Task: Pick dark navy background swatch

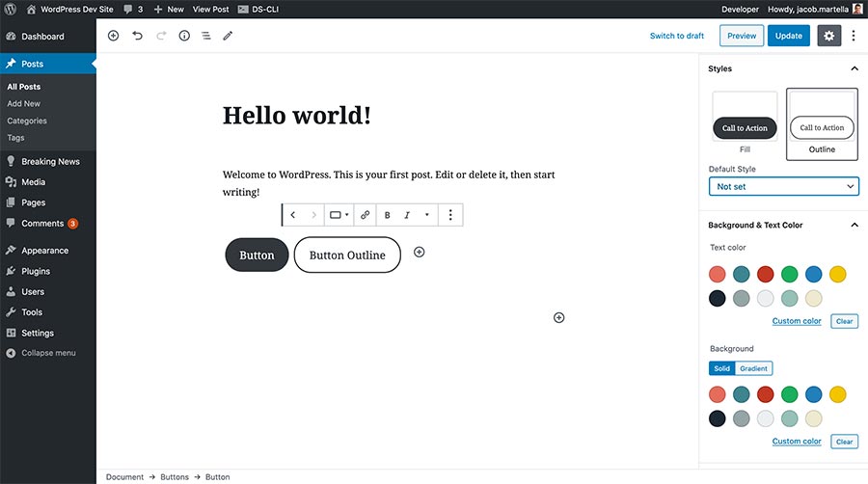Action: (717, 418)
